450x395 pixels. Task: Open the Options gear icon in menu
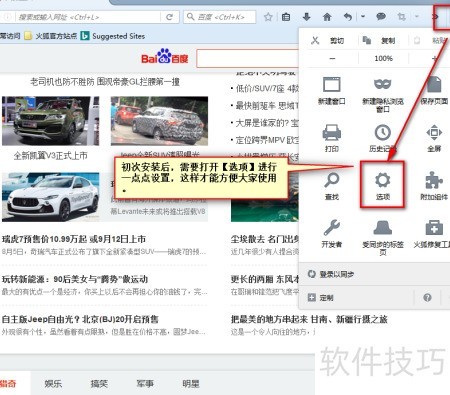click(382, 181)
